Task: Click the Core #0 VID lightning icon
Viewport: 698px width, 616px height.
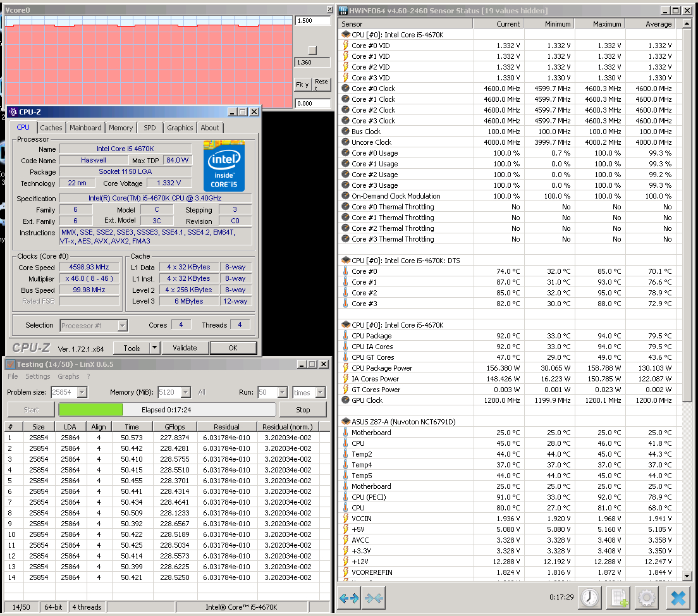Action: pos(345,46)
